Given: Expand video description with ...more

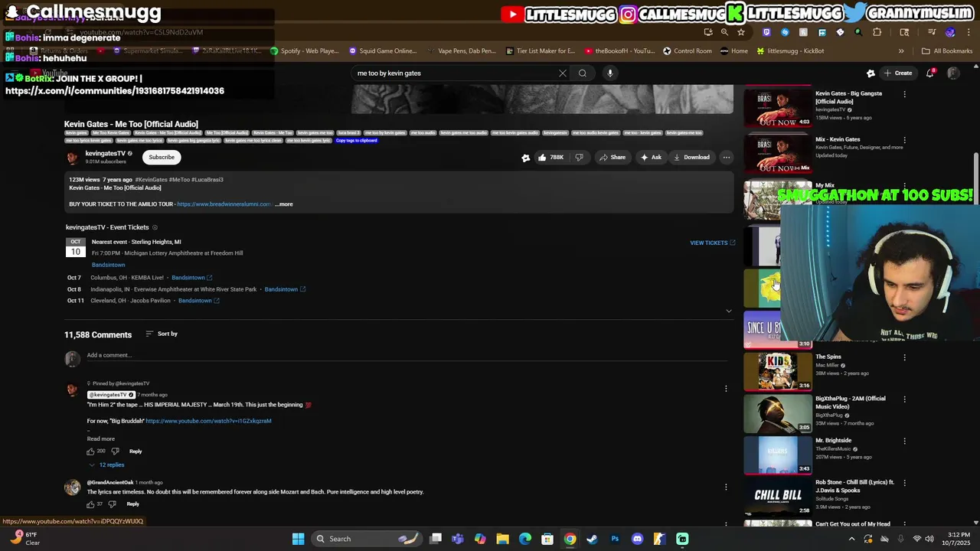Looking at the screenshot, I should pyautogui.click(x=284, y=204).
